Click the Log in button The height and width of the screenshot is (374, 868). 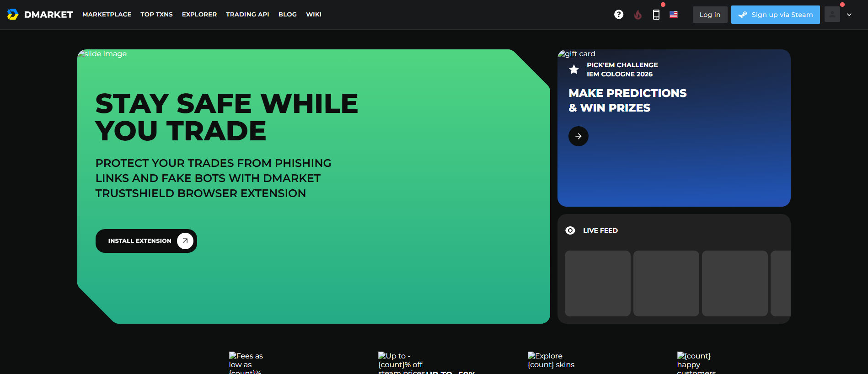710,15
